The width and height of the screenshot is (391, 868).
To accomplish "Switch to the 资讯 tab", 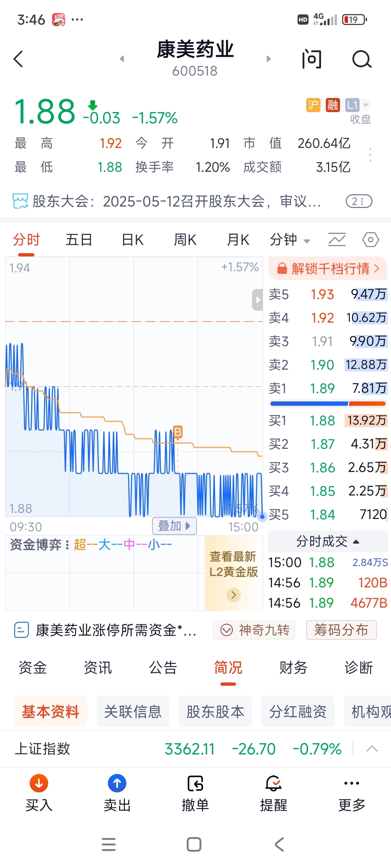I will tap(98, 668).
